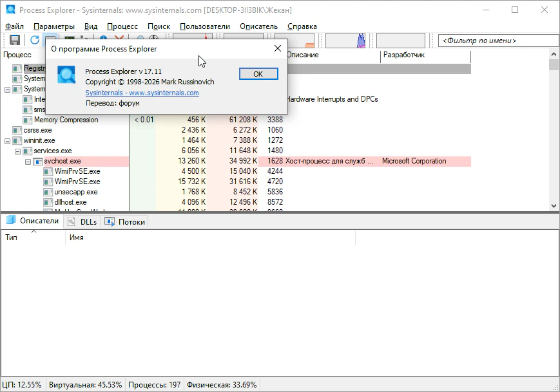The width and height of the screenshot is (560, 392).
Task: Click the svchost.exe service icon
Action: (x=37, y=161)
